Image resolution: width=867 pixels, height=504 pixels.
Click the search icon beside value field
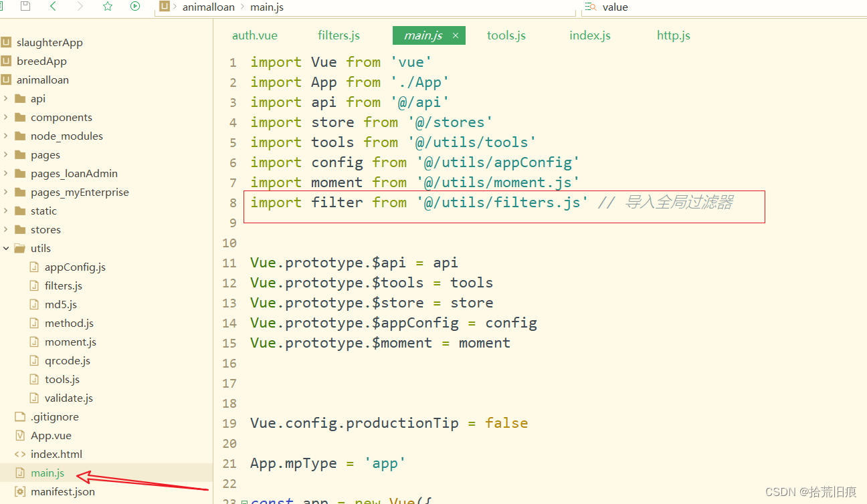tap(591, 7)
